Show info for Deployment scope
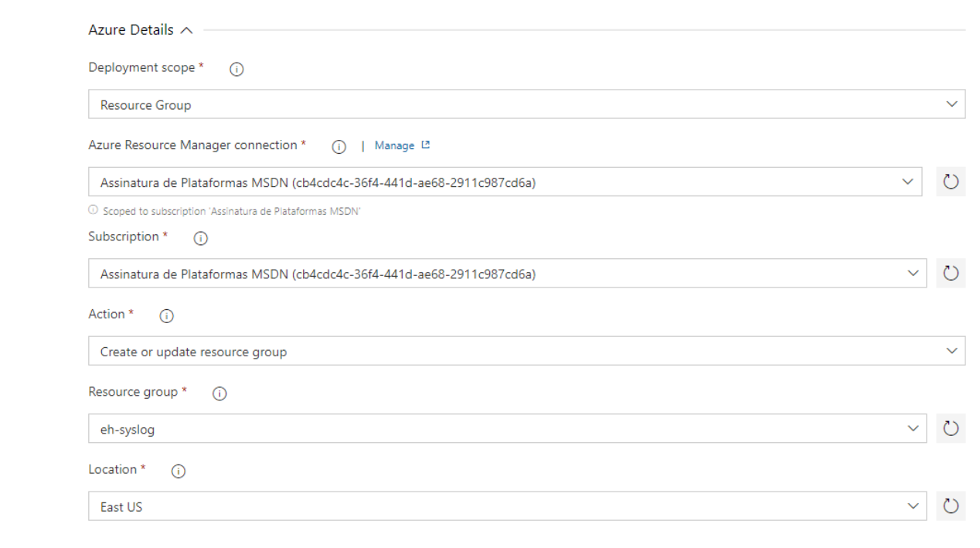This screenshot has height=548, width=980. (x=236, y=69)
